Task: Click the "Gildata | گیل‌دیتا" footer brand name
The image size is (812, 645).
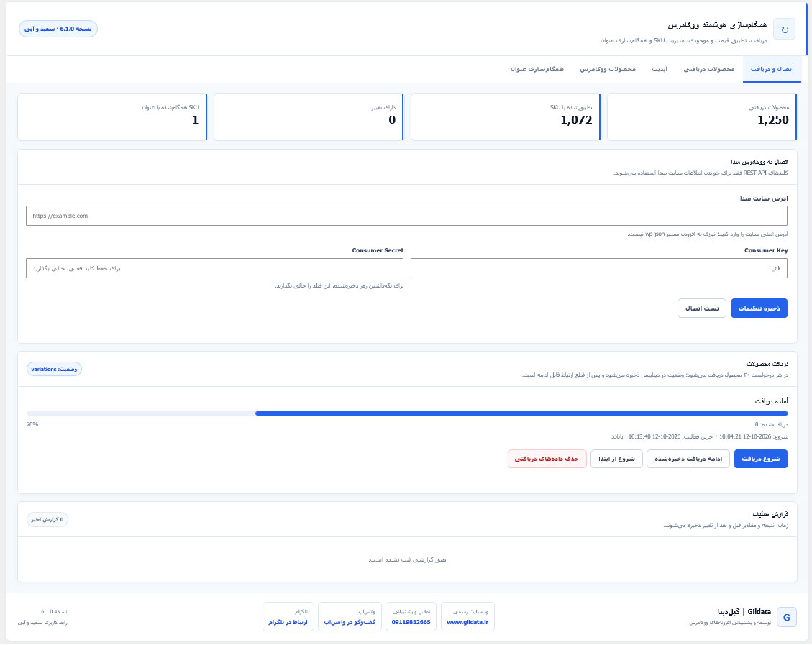Action: click(744, 612)
